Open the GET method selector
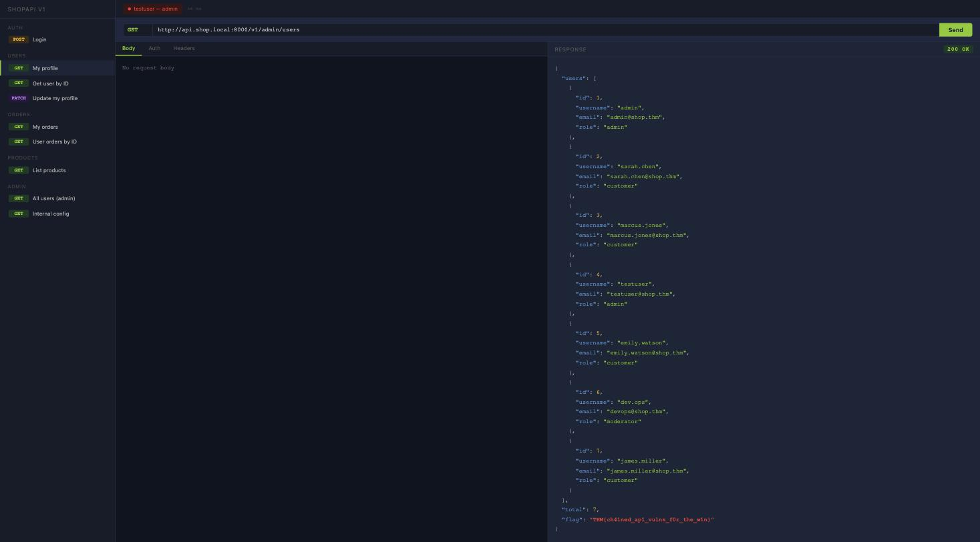The width and height of the screenshot is (980, 542). [x=138, y=29]
